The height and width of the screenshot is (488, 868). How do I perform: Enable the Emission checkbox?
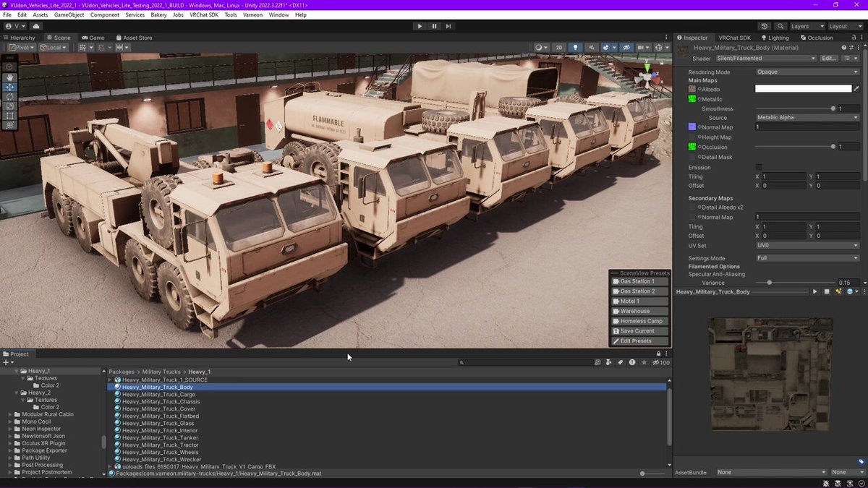pos(759,167)
